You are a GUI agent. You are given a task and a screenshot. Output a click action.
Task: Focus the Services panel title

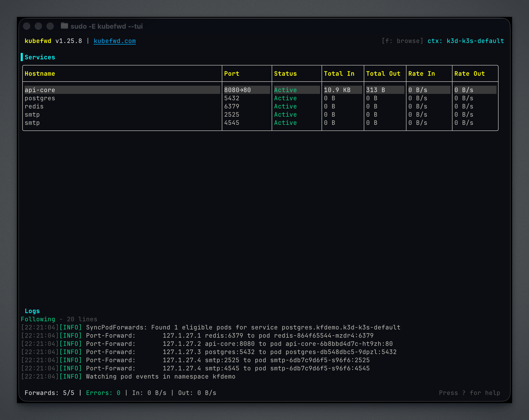click(40, 57)
